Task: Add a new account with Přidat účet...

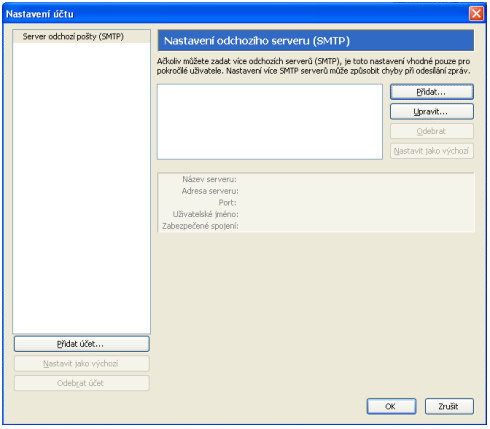Action: [81, 344]
